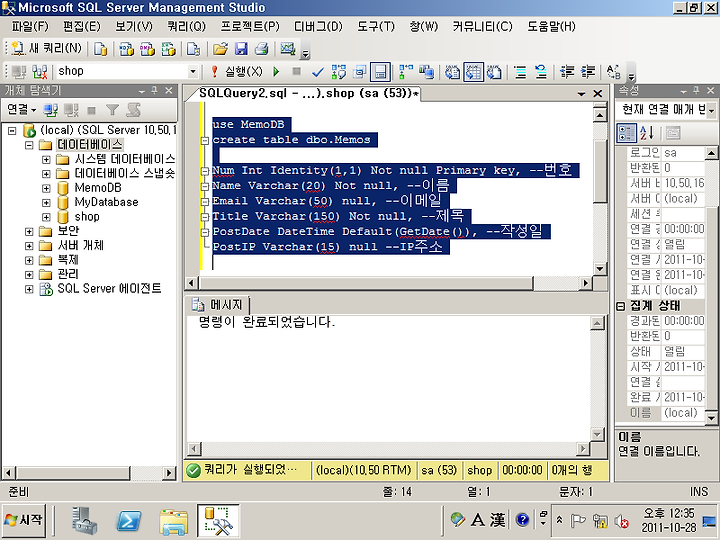Click the Parse checkmark icon

pos(317,72)
